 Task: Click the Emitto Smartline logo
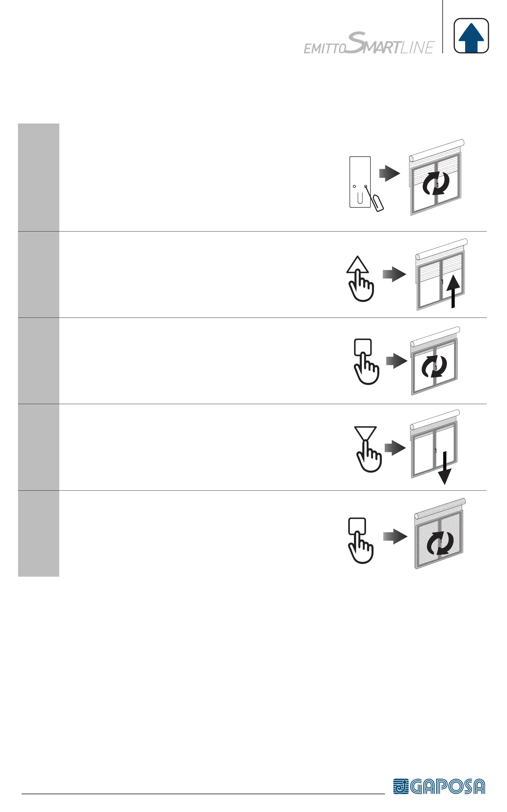[369, 43]
